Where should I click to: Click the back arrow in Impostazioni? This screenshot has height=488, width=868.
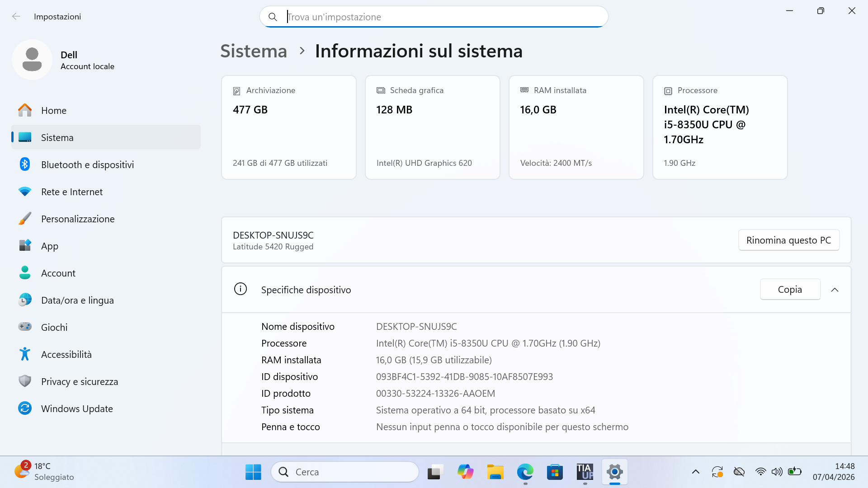pyautogui.click(x=16, y=17)
